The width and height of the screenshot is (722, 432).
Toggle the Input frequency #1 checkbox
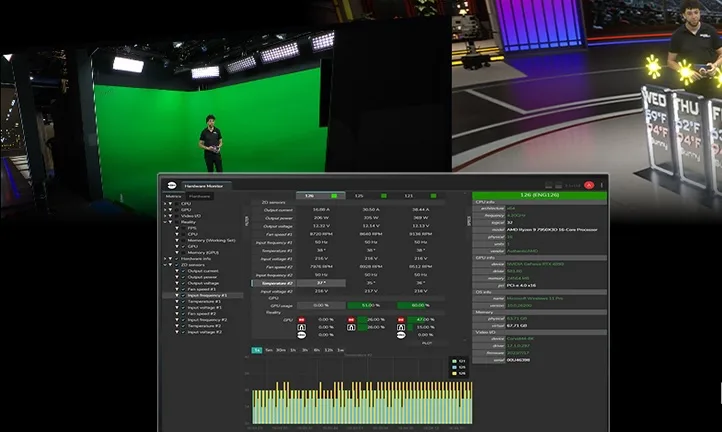(x=181, y=295)
